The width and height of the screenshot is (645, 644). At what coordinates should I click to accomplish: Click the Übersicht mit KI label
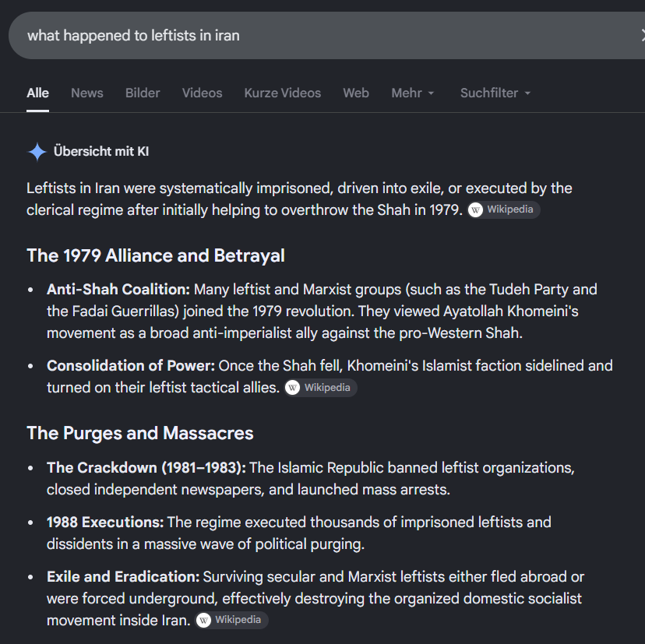click(101, 151)
